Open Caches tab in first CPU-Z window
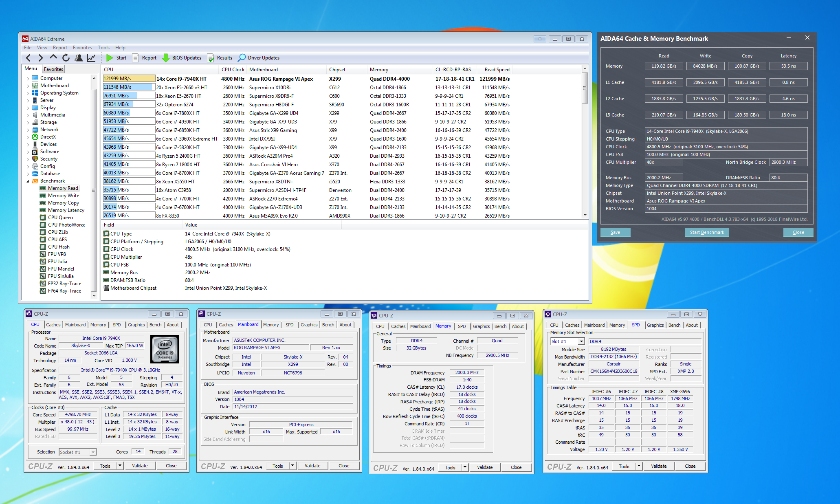Viewport: 840px width, 504px height. [53, 325]
